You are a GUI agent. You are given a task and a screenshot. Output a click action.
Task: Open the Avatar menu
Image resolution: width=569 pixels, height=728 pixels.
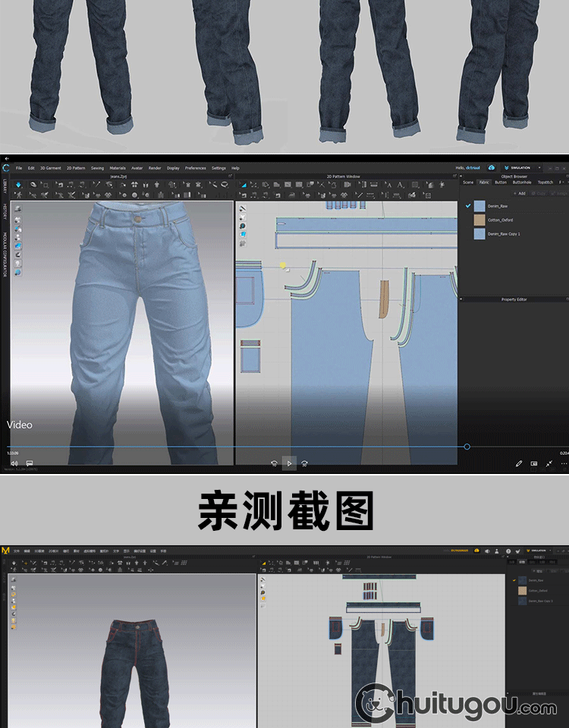137,168
